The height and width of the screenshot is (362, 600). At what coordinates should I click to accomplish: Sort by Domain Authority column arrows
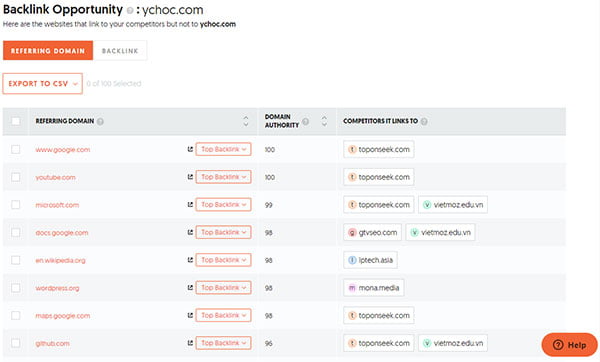[324, 121]
